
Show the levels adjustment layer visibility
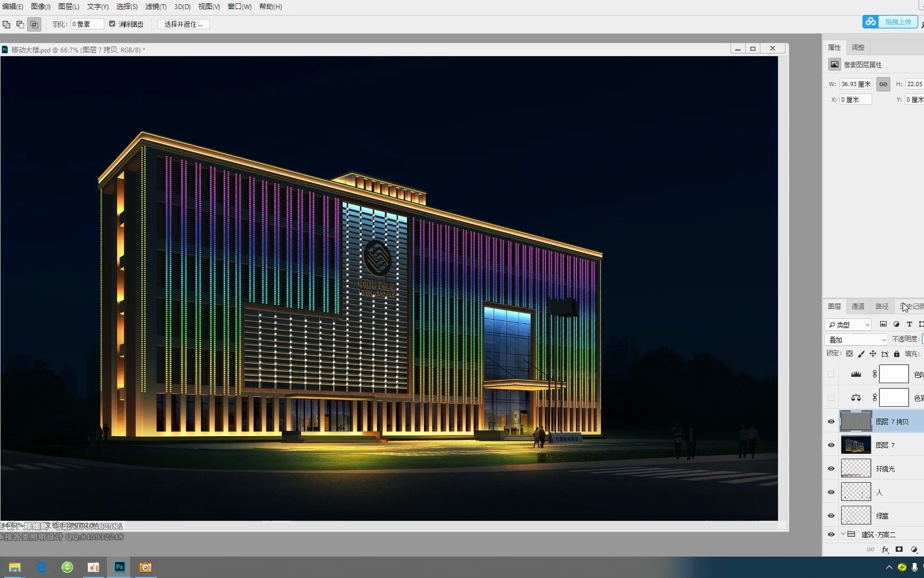[831, 374]
